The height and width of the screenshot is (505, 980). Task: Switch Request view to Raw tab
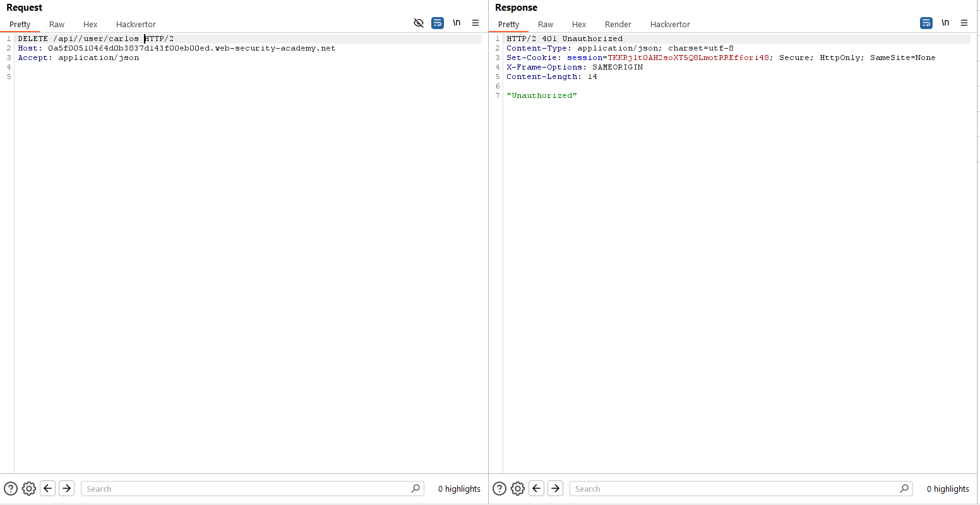click(x=57, y=25)
